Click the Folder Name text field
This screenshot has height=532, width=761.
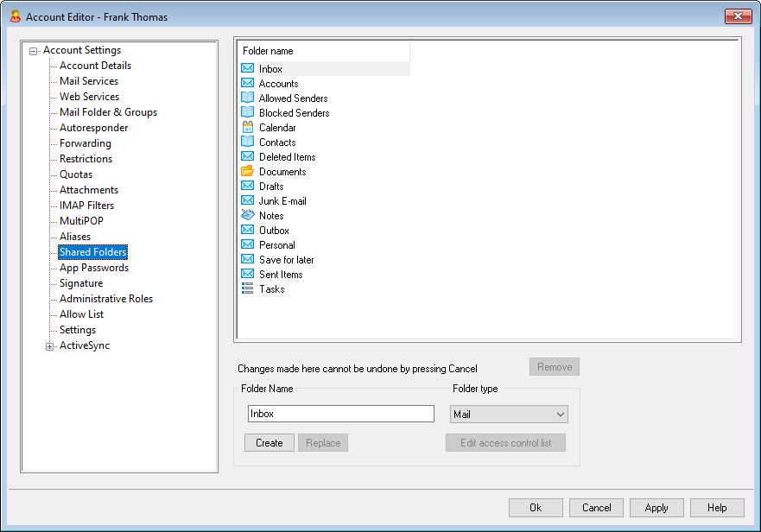coord(340,414)
